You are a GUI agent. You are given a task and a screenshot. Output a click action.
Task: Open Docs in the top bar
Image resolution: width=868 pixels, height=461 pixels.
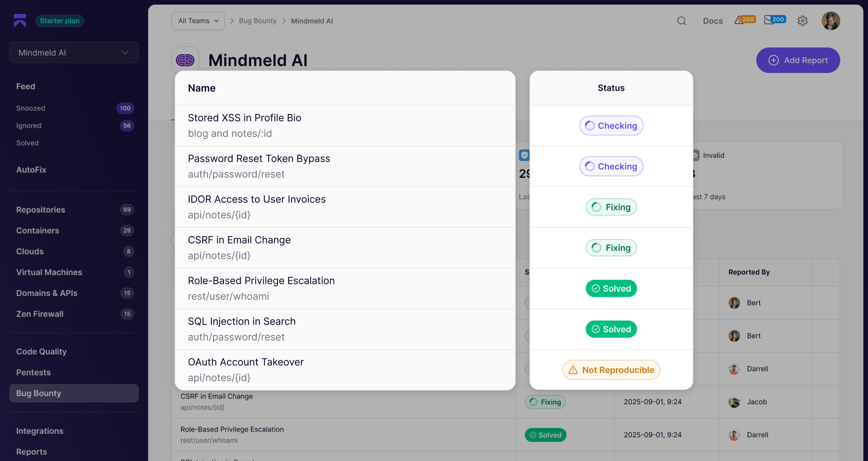pos(712,21)
